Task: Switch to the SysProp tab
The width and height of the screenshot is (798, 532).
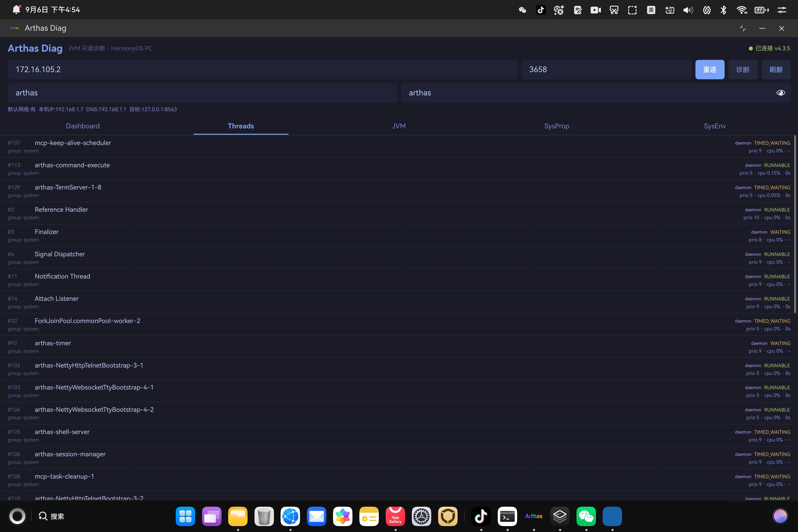Action: 557,126
